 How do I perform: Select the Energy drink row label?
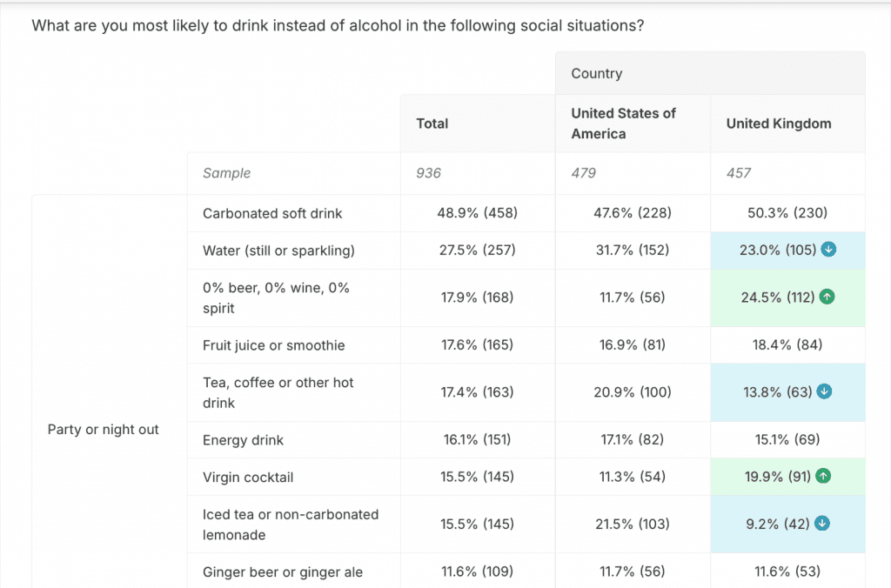(244, 440)
